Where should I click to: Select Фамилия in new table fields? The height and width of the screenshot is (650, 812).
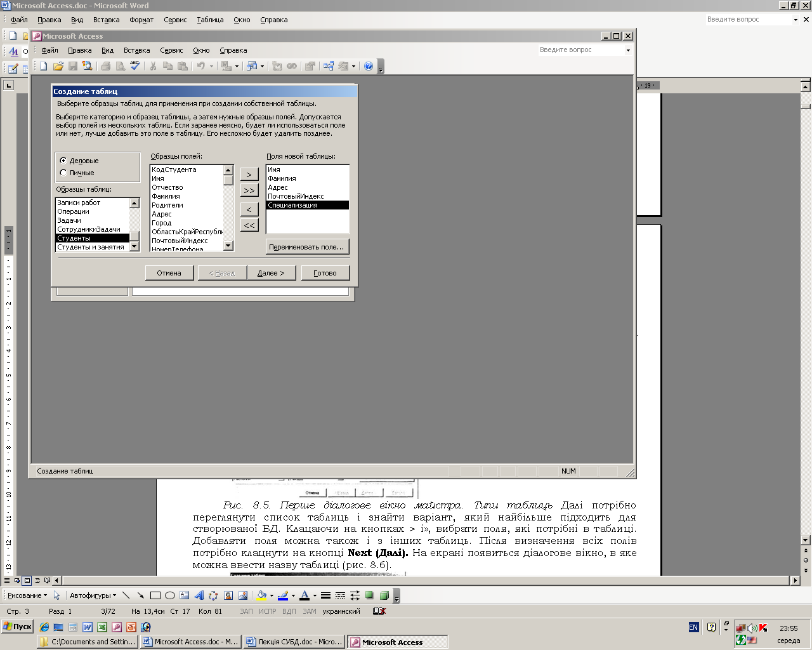(x=307, y=178)
